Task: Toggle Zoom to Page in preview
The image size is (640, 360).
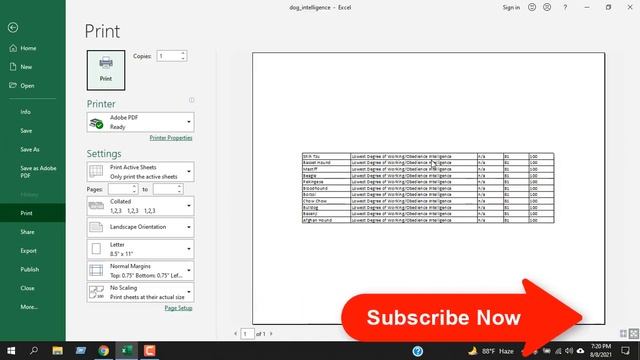Action: (634, 333)
